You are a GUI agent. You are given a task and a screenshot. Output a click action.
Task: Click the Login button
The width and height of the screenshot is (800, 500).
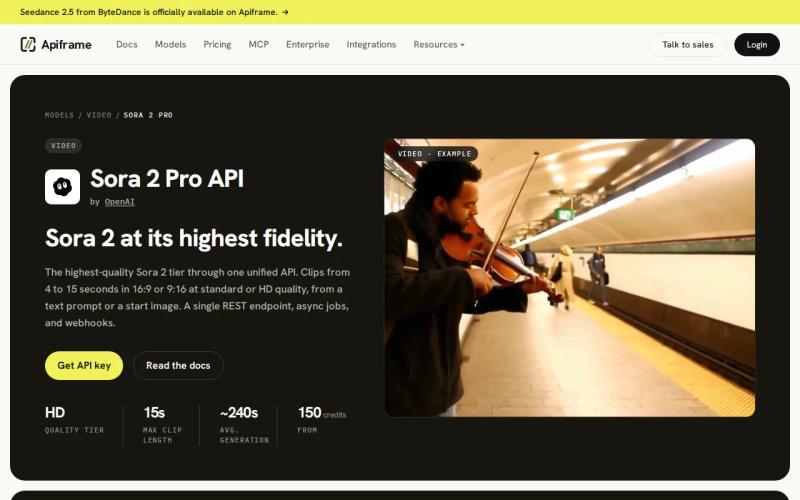pos(757,44)
